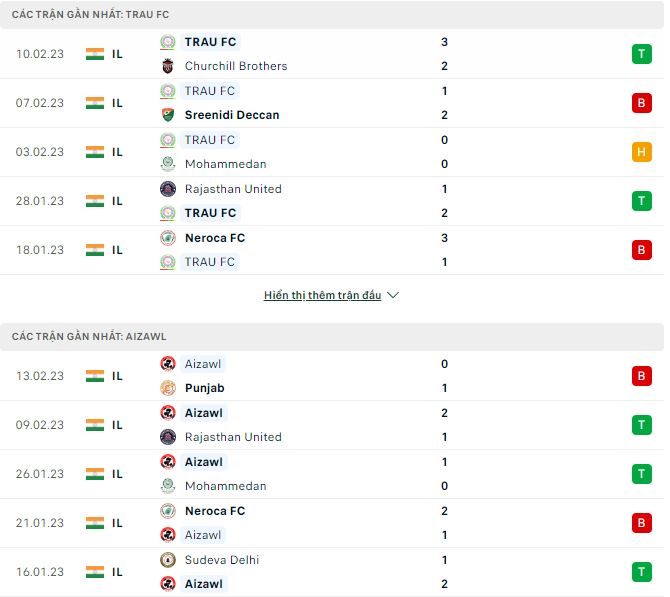The width and height of the screenshot is (670, 597).
Task: Open Hiển thị thêm trận đấu link
Action: click(x=322, y=296)
